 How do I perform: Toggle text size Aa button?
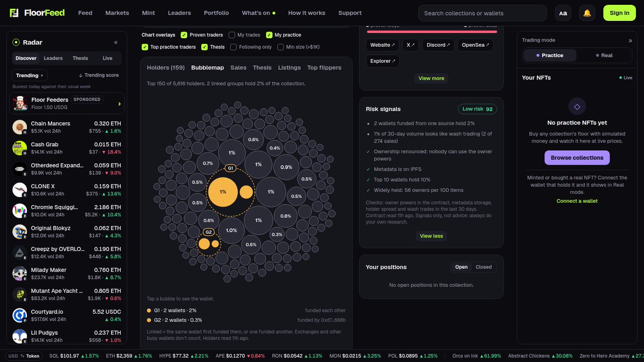pos(563,13)
